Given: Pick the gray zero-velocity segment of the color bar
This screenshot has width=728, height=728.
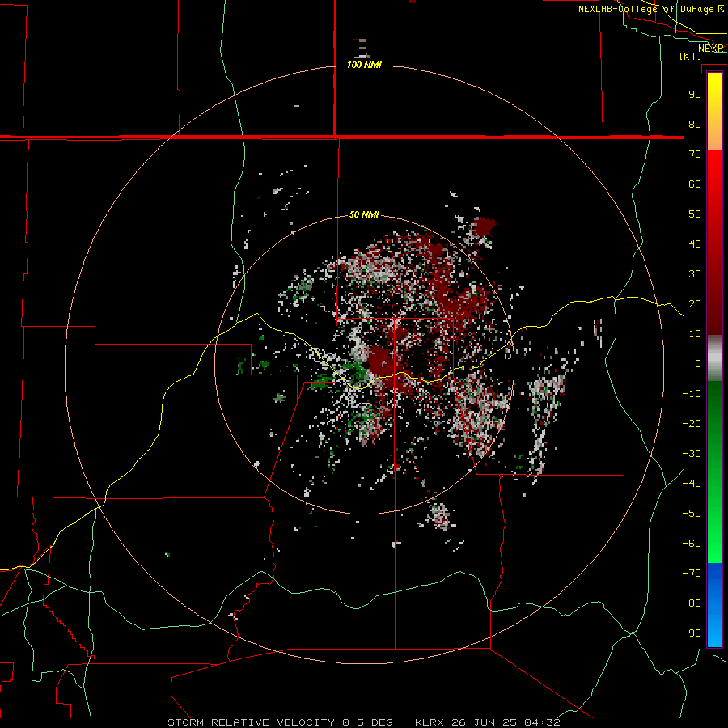Looking at the screenshot, I should (714, 358).
